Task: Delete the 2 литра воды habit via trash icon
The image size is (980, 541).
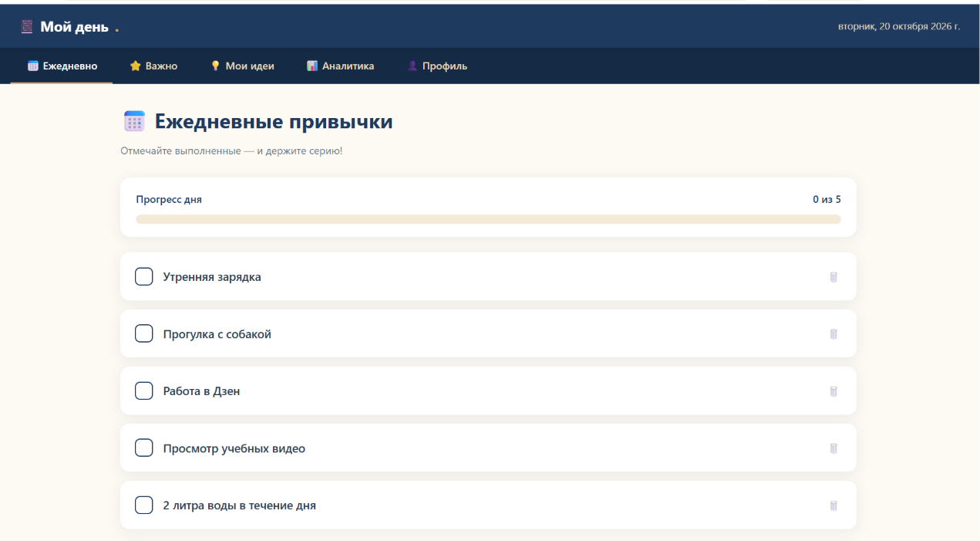Action: (x=833, y=505)
